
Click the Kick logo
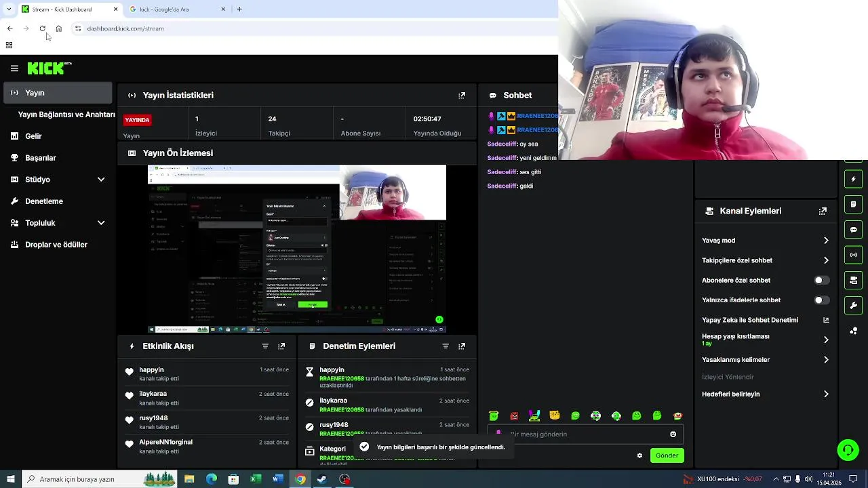coord(50,68)
